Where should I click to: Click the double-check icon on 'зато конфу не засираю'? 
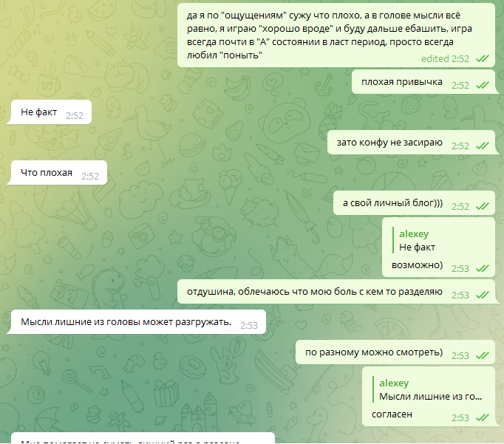pyautogui.click(x=483, y=146)
